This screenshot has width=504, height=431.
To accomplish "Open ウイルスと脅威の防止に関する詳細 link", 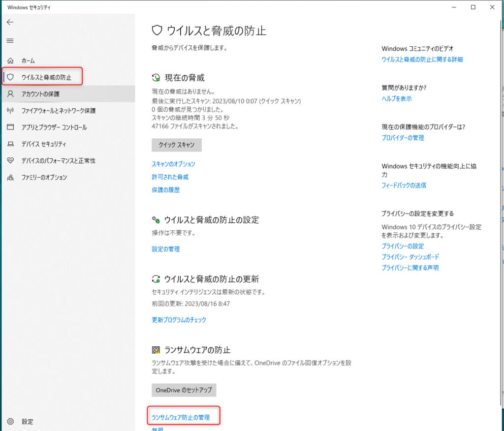I will (x=422, y=60).
